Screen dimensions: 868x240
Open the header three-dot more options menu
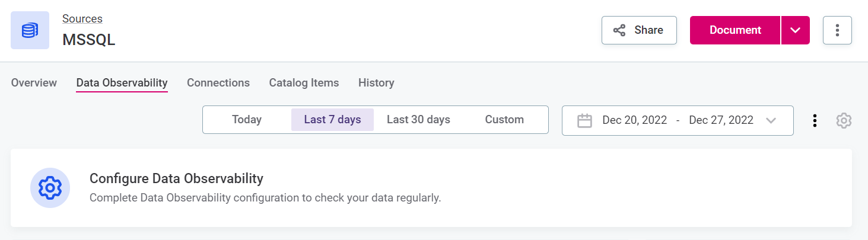click(x=837, y=30)
